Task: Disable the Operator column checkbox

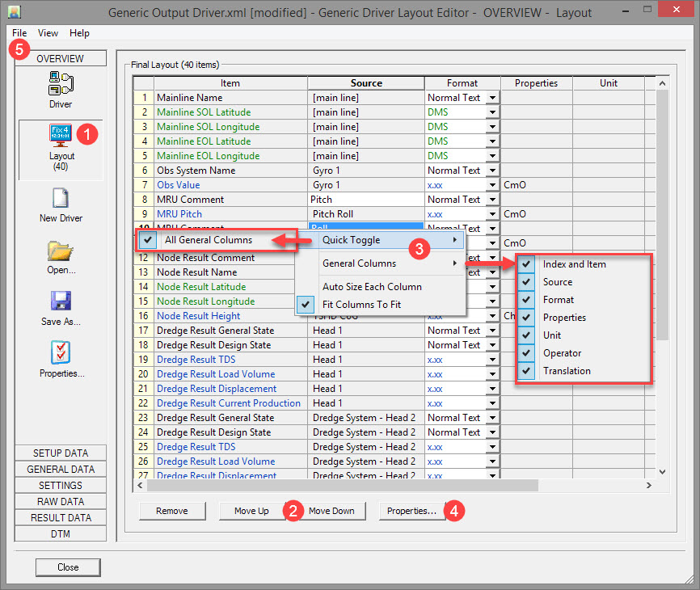Action: (526, 353)
